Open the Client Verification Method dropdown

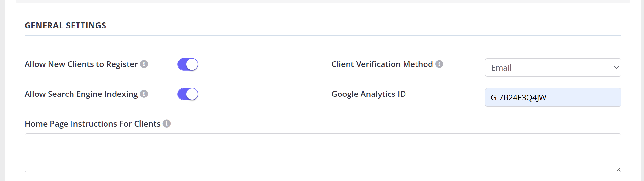pos(553,68)
